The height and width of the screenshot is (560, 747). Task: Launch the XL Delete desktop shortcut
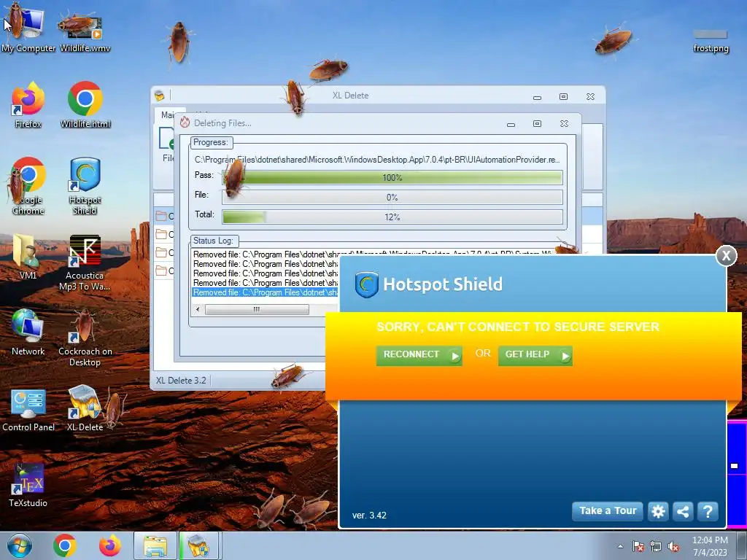85,408
